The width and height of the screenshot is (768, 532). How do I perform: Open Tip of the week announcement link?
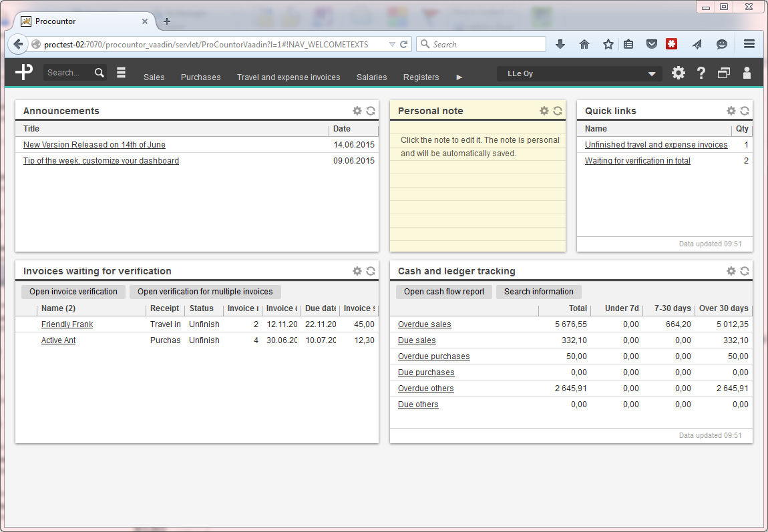[101, 161]
